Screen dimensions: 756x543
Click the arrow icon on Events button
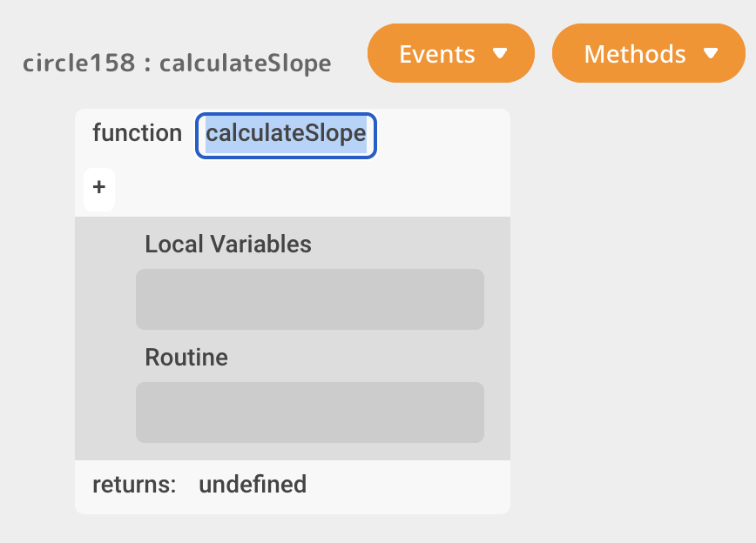[500, 54]
